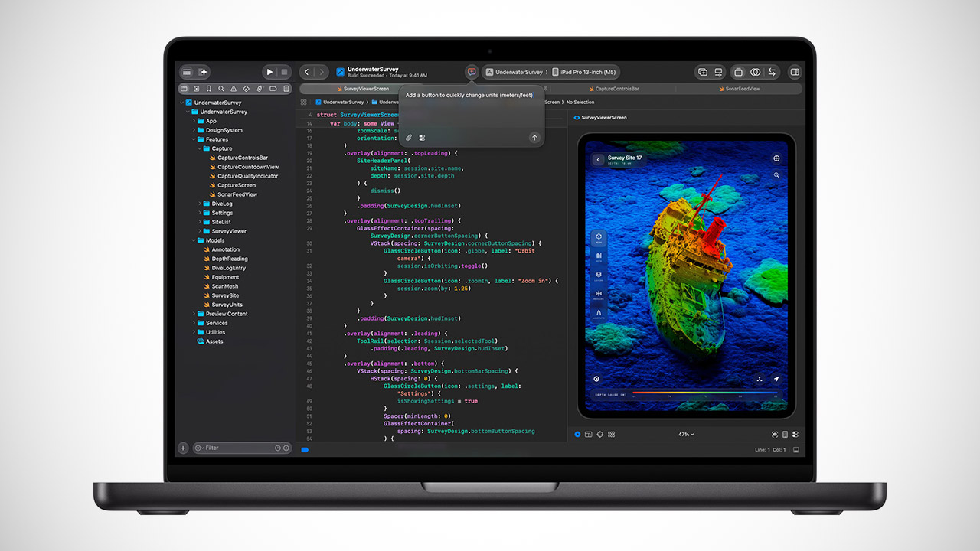Click the globe Orbit camera button in preview

[776, 158]
